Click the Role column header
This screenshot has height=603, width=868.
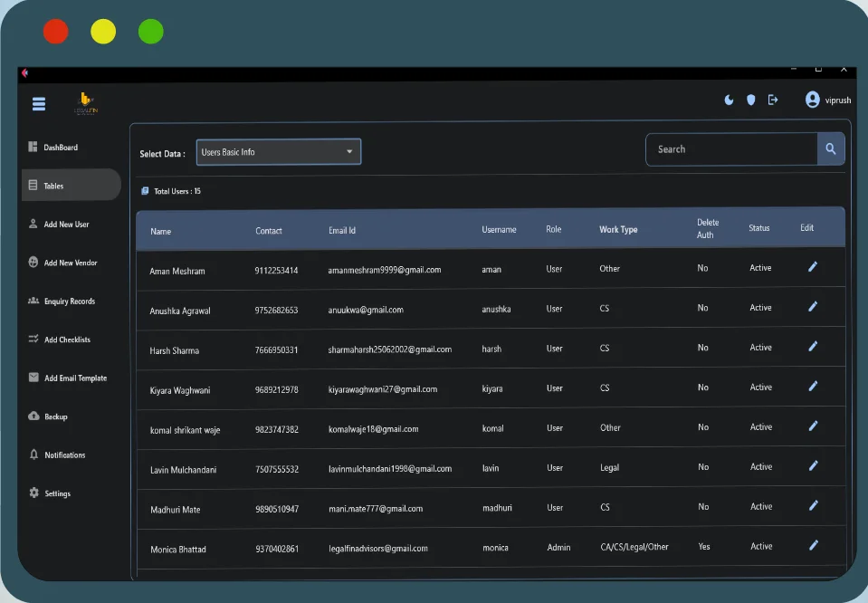554,229
